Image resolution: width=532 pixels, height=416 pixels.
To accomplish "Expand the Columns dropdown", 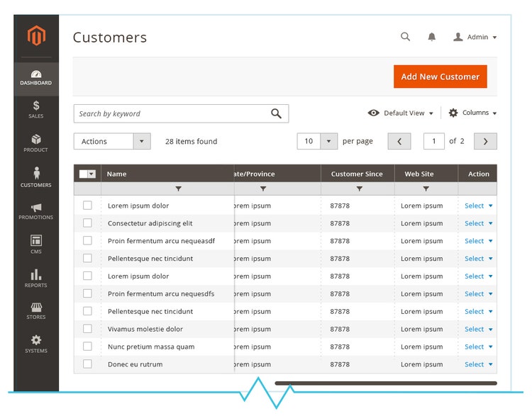I will (473, 113).
